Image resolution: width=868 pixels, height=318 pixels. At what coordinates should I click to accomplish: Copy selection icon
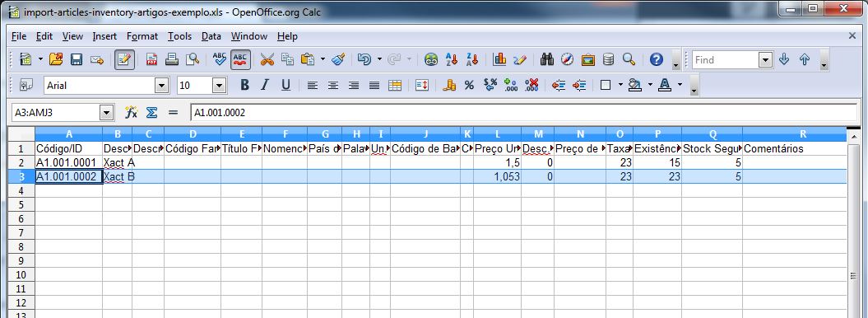pyautogui.click(x=287, y=59)
